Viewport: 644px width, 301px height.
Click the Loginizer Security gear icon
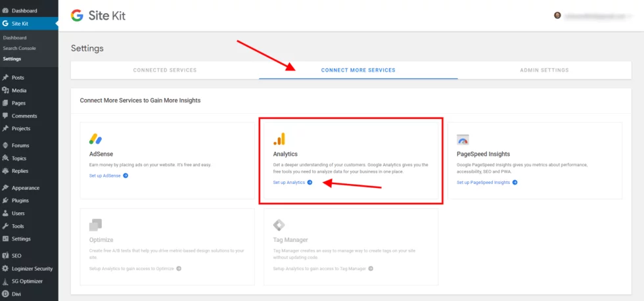5,269
